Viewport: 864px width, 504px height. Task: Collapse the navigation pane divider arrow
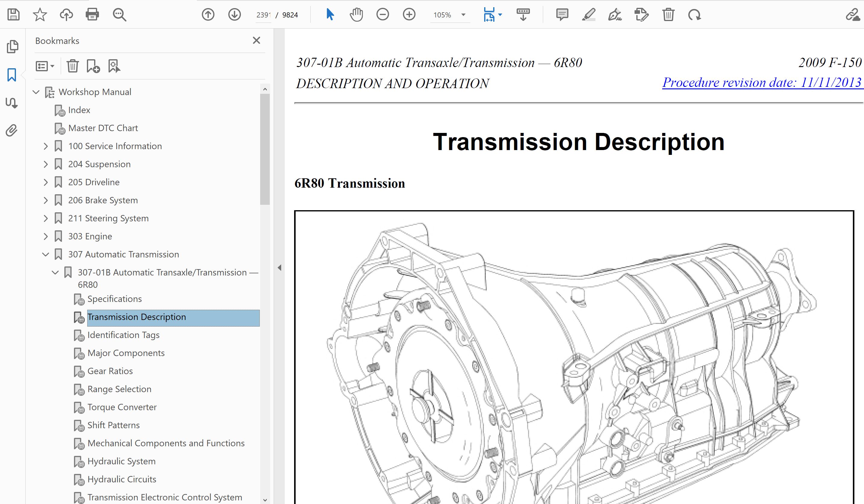tap(279, 268)
